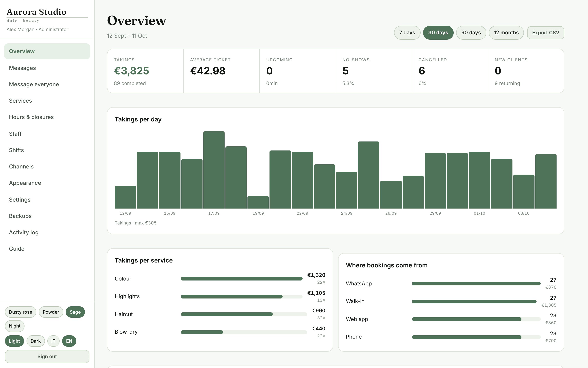Open the Backups page
588x368 pixels.
coord(47,216)
